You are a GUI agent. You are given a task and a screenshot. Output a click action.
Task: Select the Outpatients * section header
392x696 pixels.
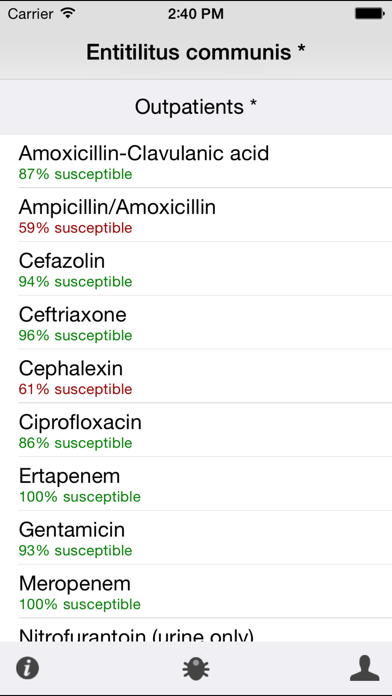(196, 107)
